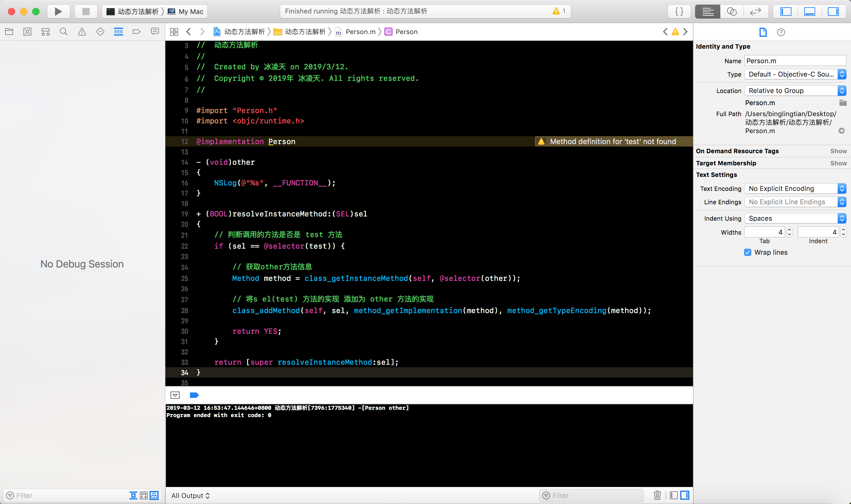Click the Run play button

[x=58, y=12]
